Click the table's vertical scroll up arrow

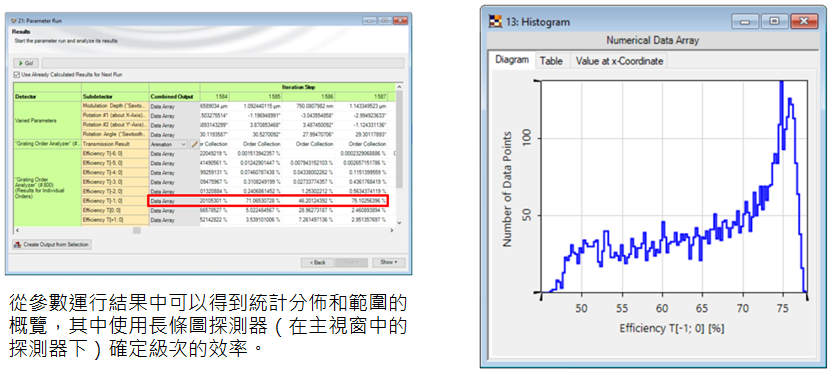point(399,87)
